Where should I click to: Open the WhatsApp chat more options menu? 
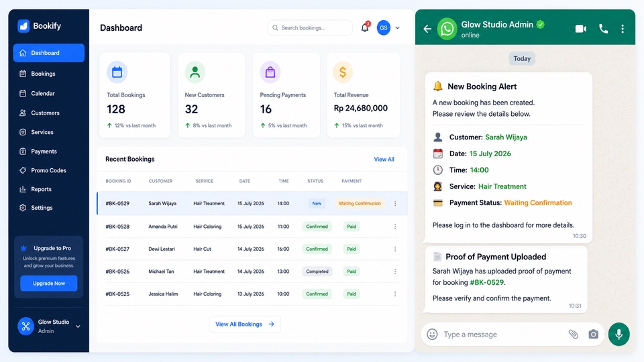623,29
